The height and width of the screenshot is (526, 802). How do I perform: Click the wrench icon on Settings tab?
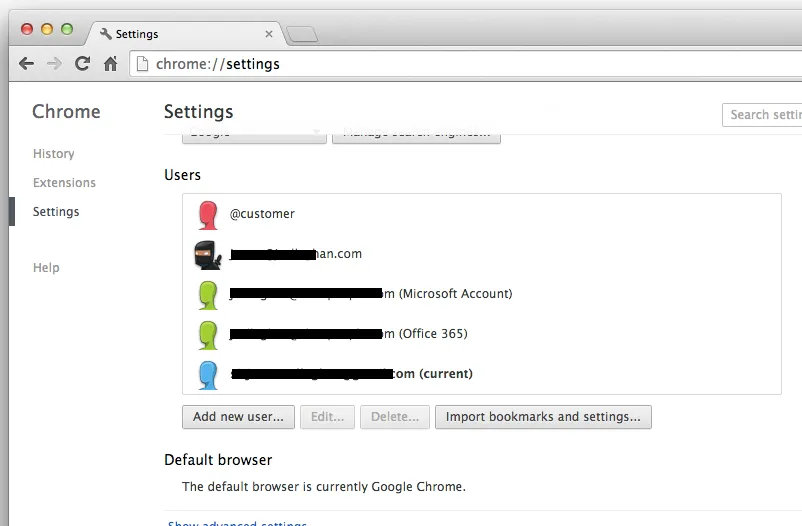(x=106, y=34)
